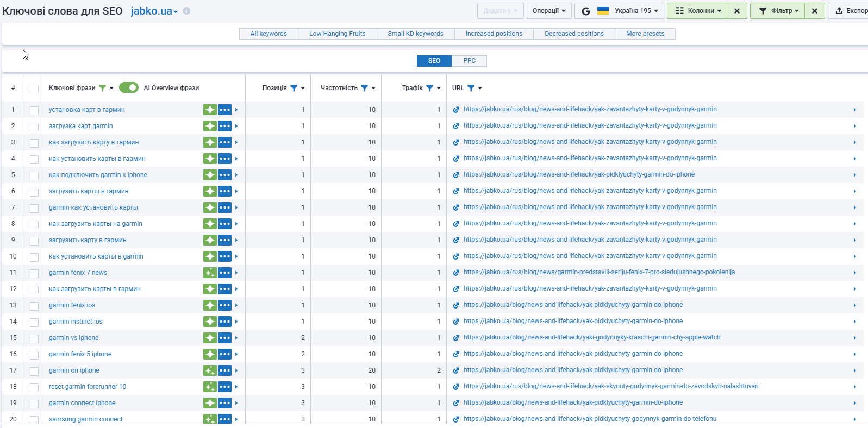Click filter icon on Трафік column
868x428 pixels.
coord(429,88)
